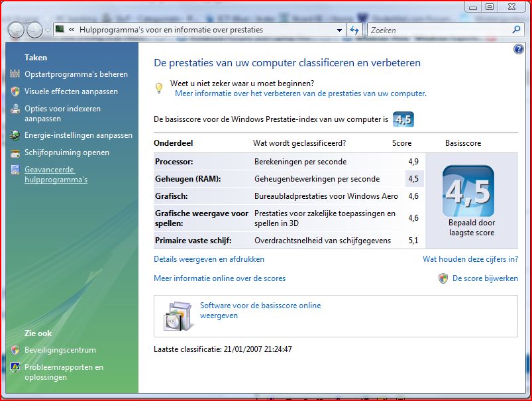This screenshot has height=401, width=532.
Task: Click De score bijwerken link
Action: [x=485, y=278]
